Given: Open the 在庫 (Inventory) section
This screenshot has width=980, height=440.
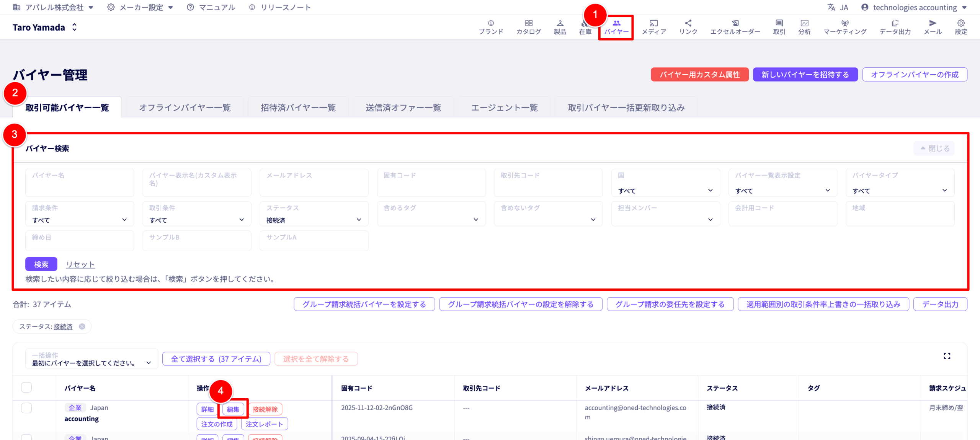Looking at the screenshot, I should pyautogui.click(x=585, y=27).
